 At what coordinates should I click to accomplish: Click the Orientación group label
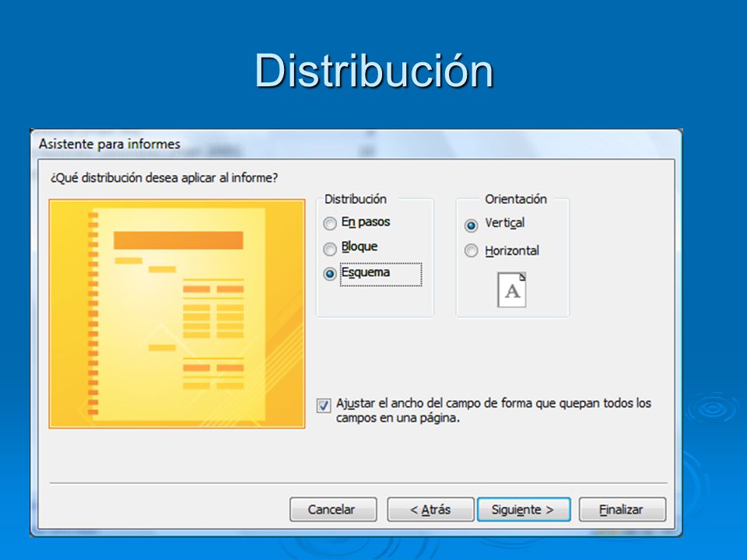[515, 199]
